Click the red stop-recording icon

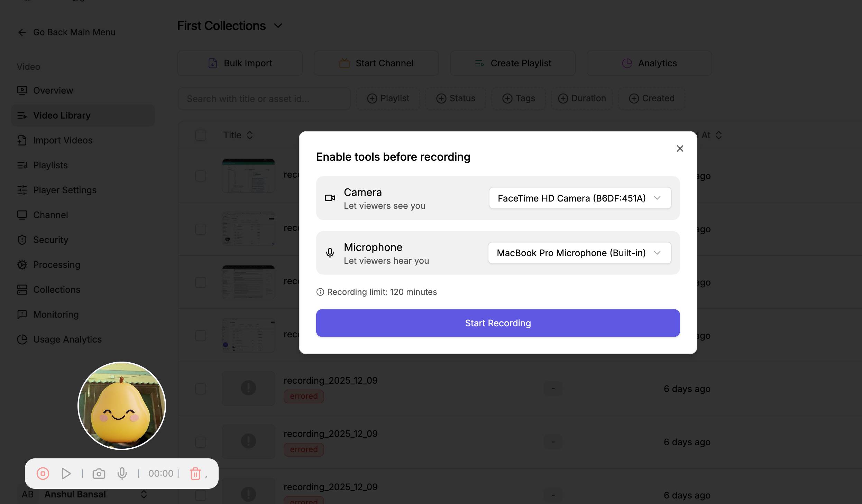(x=43, y=473)
